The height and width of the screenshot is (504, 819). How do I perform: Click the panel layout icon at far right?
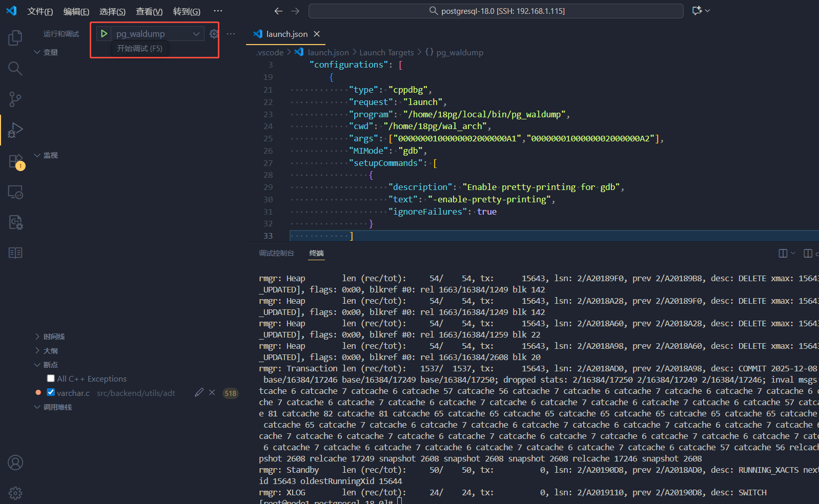[x=808, y=253]
